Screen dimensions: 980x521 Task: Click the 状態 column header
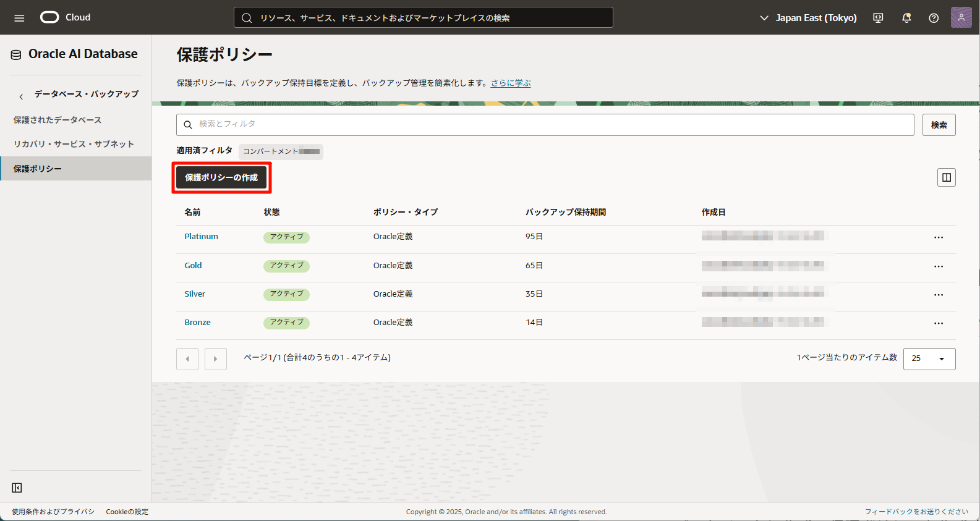[271, 212]
